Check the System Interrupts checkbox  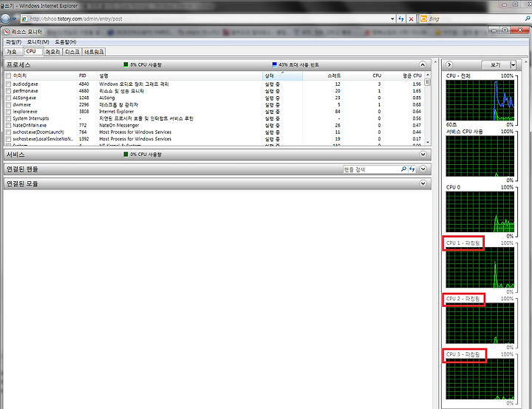8,118
